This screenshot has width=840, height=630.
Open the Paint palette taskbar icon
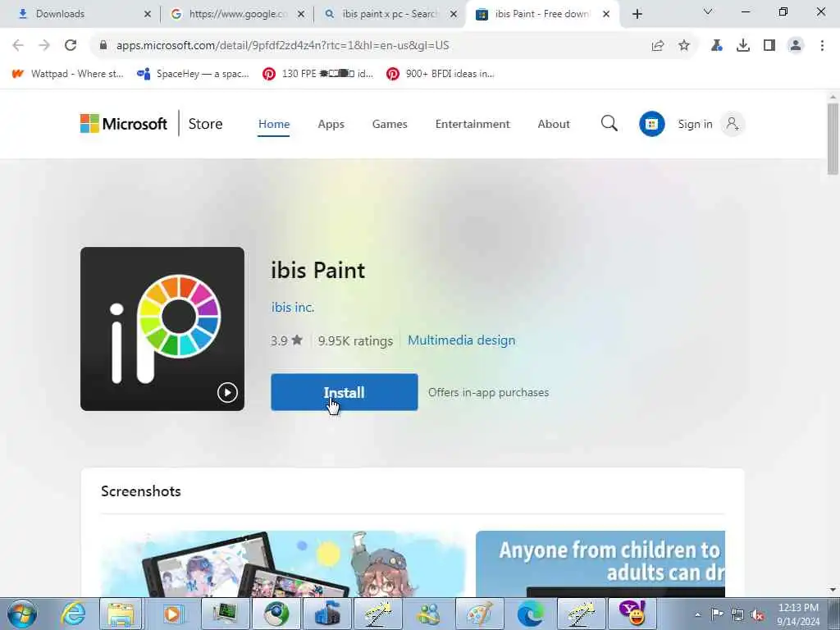coord(479,614)
